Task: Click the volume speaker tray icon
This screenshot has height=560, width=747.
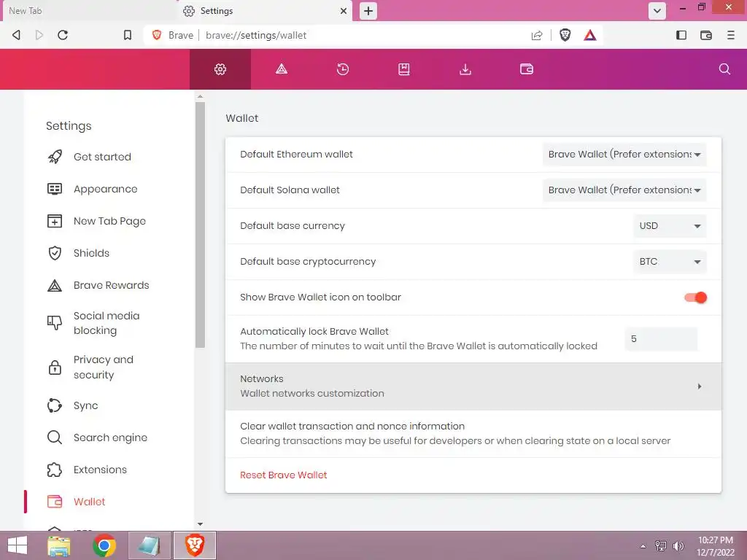Action: (678, 546)
